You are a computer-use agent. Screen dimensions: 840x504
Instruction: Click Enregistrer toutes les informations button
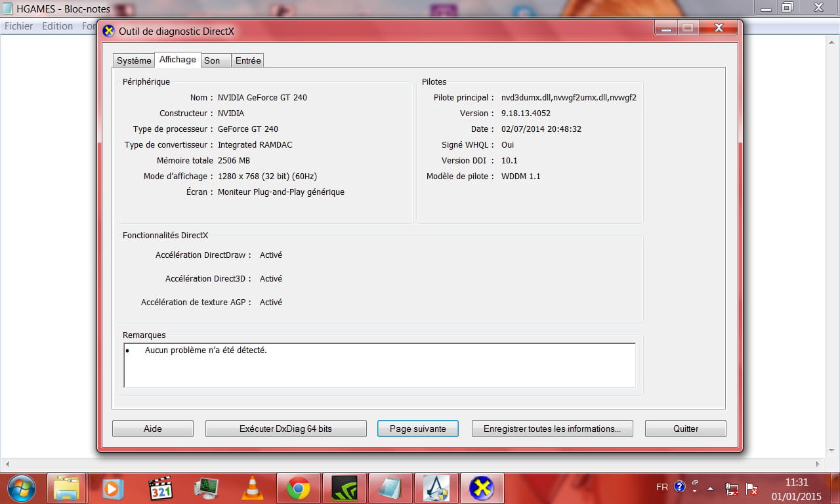552,429
